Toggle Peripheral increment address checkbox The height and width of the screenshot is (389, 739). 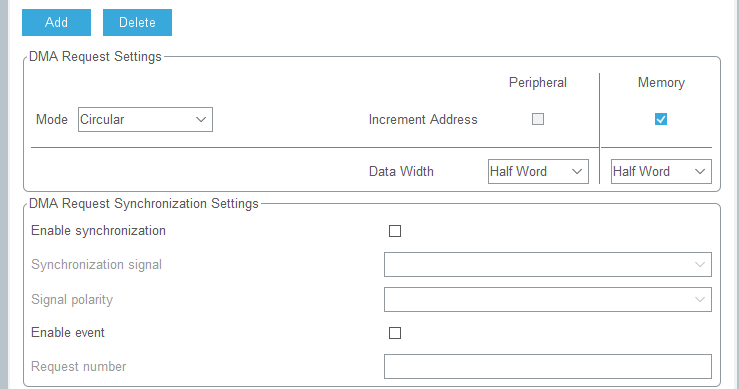(538, 119)
